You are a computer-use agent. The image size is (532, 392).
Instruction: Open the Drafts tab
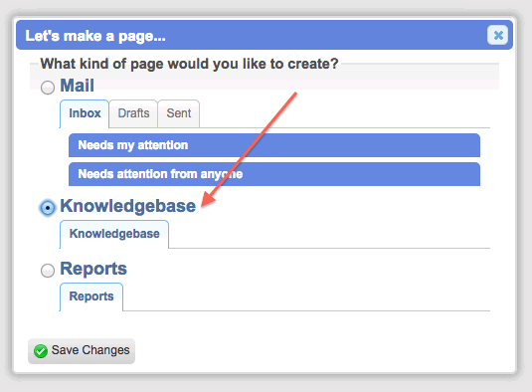tap(133, 113)
